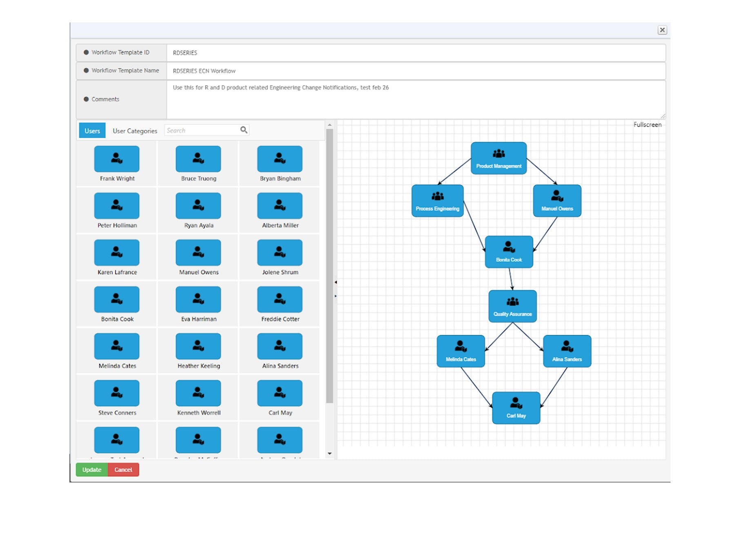Screen dimensions: 735x560
Task: Click the Frank Wright user icon
Action: [x=117, y=159]
